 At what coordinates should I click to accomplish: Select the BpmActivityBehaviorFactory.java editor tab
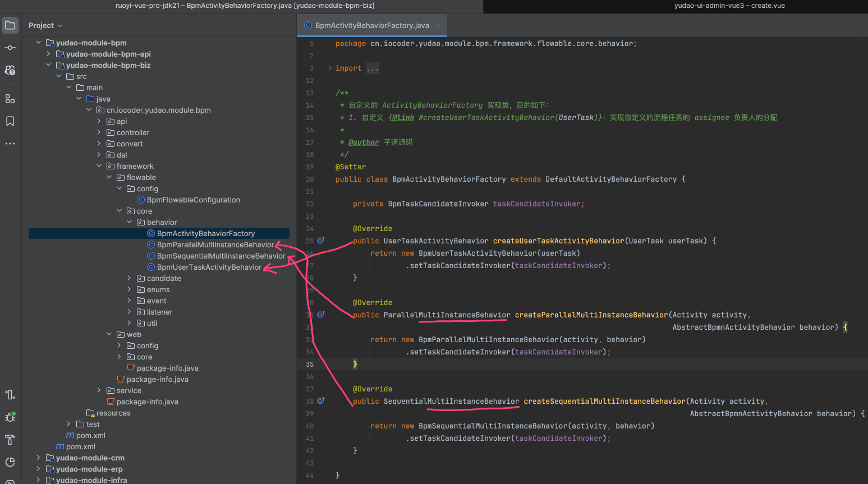371,25
